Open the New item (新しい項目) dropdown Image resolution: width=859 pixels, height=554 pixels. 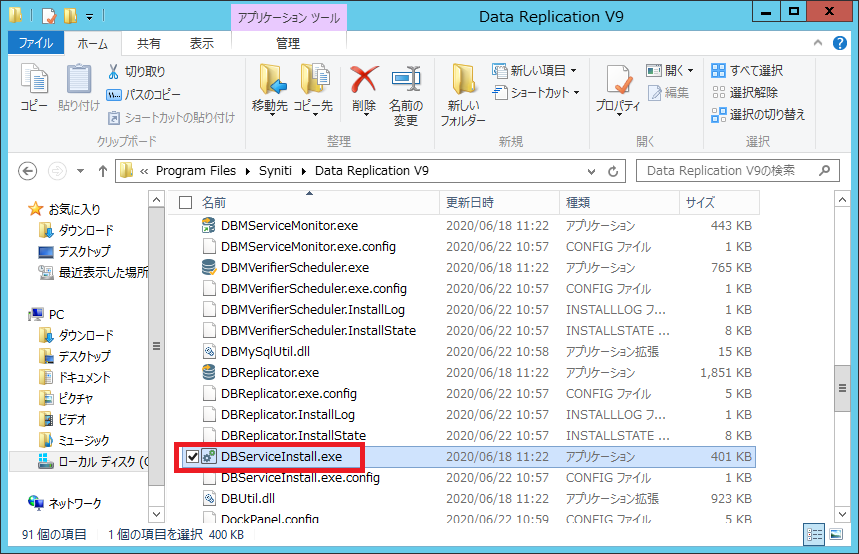[x=574, y=71]
